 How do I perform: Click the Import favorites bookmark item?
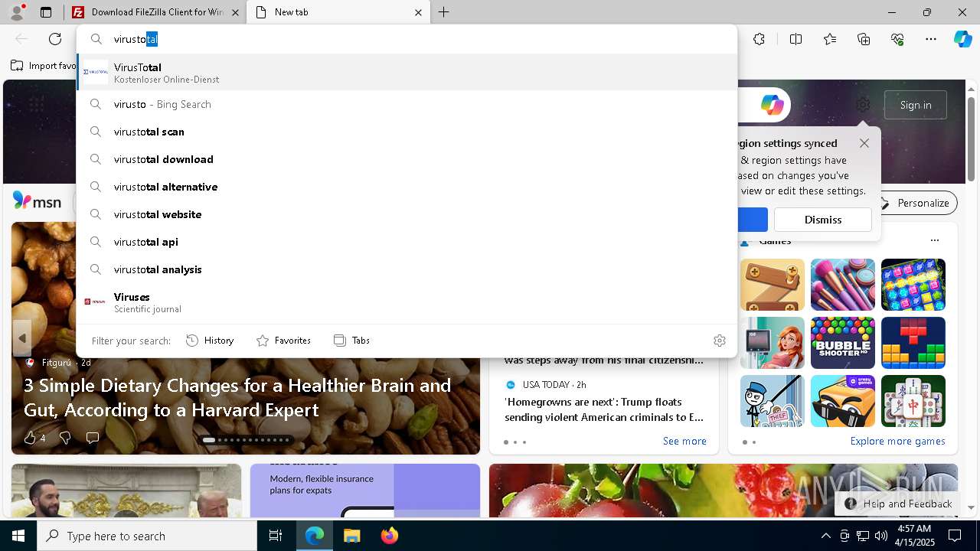44,66
